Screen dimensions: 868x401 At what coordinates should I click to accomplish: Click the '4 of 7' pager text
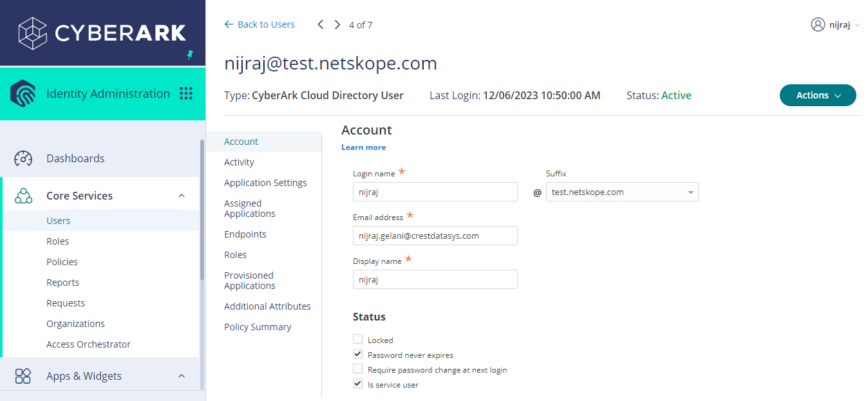(361, 25)
